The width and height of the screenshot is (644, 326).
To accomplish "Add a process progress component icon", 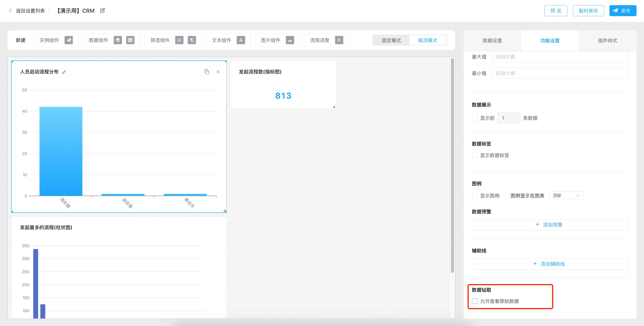I will point(339,40).
